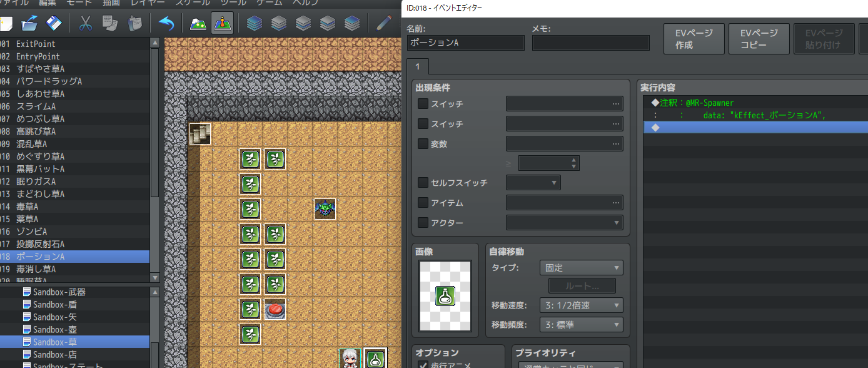
Task: Click the メモ input field
Action: point(591,43)
